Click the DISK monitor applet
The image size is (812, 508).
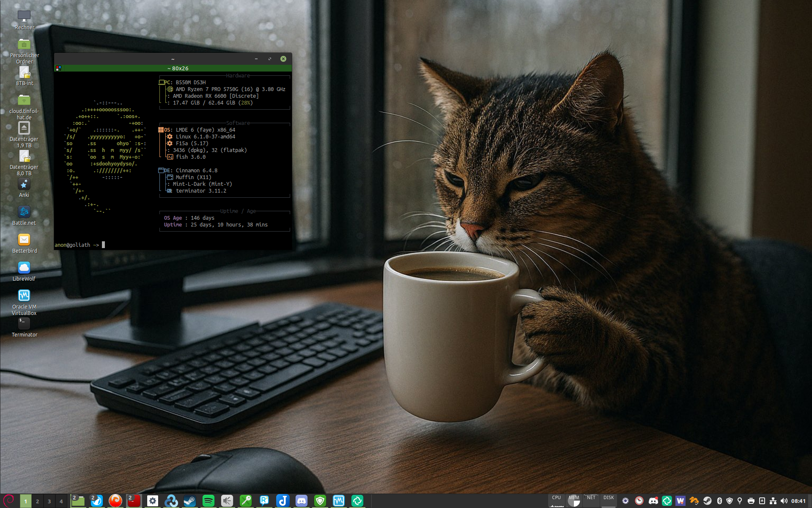(x=609, y=501)
